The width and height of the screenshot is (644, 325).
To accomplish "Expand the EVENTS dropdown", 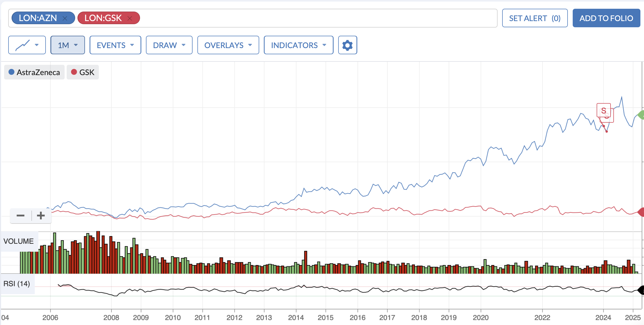I will point(115,45).
